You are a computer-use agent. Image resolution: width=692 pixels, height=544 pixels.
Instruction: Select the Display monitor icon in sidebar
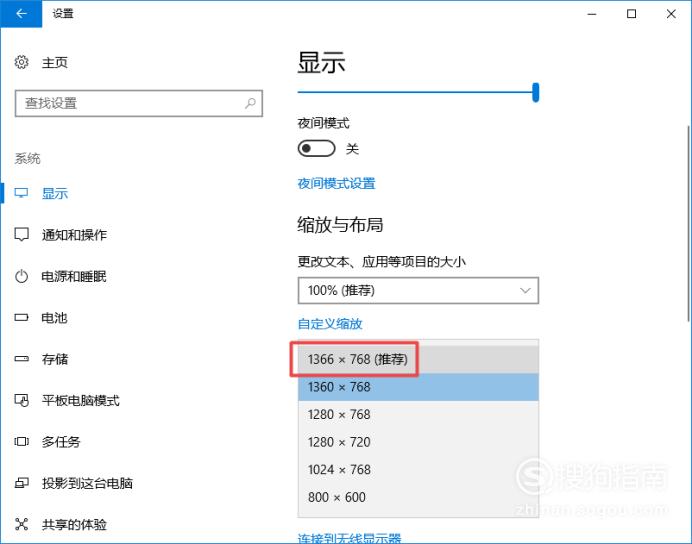click(x=21, y=193)
